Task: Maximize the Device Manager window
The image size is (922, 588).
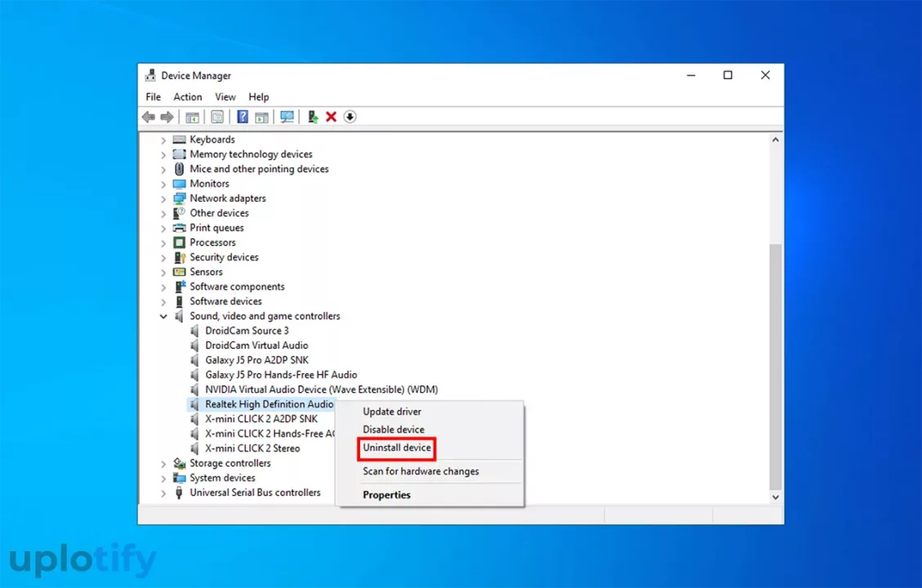Action: (x=728, y=75)
